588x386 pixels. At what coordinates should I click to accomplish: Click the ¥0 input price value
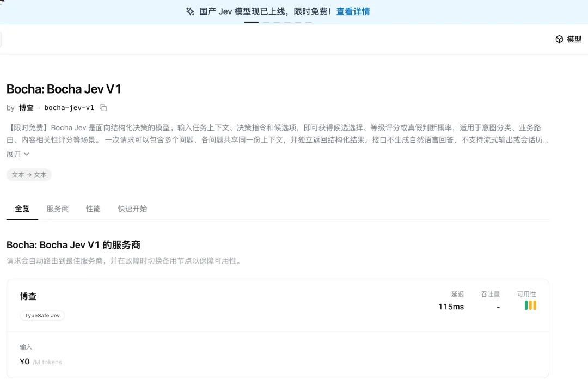point(24,362)
